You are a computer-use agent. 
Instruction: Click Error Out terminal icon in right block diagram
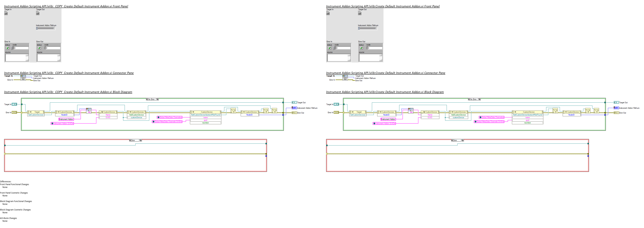616,113
